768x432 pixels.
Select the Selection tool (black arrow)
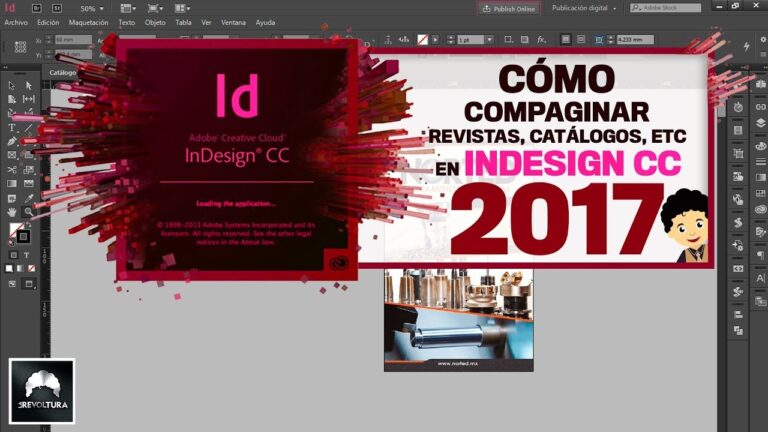(x=12, y=85)
